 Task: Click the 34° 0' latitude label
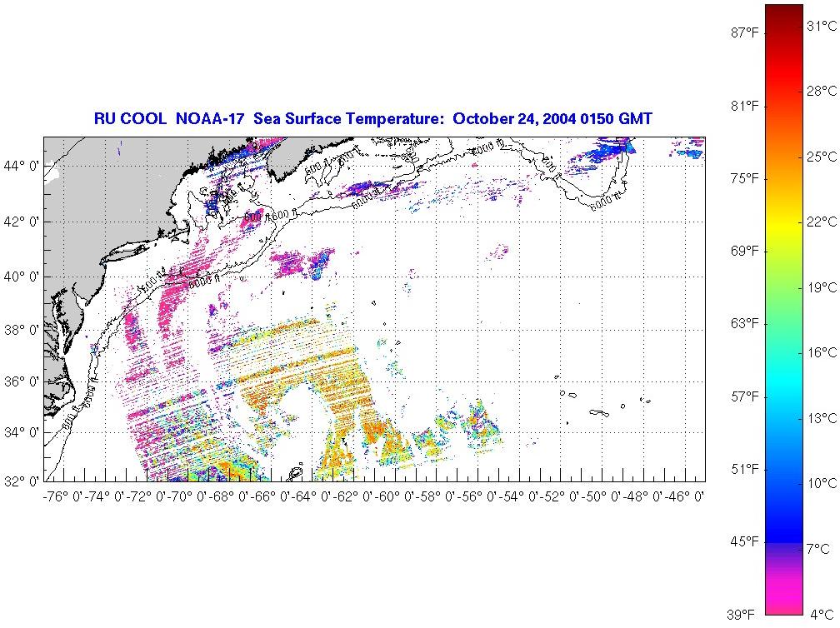pyautogui.click(x=21, y=432)
